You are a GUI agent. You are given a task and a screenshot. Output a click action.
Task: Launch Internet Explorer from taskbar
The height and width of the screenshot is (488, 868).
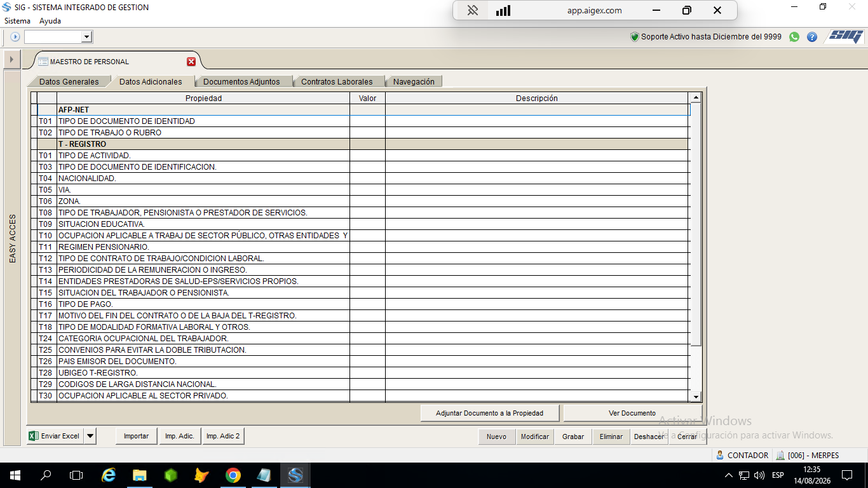pyautogui.click(x=109, y=475)
